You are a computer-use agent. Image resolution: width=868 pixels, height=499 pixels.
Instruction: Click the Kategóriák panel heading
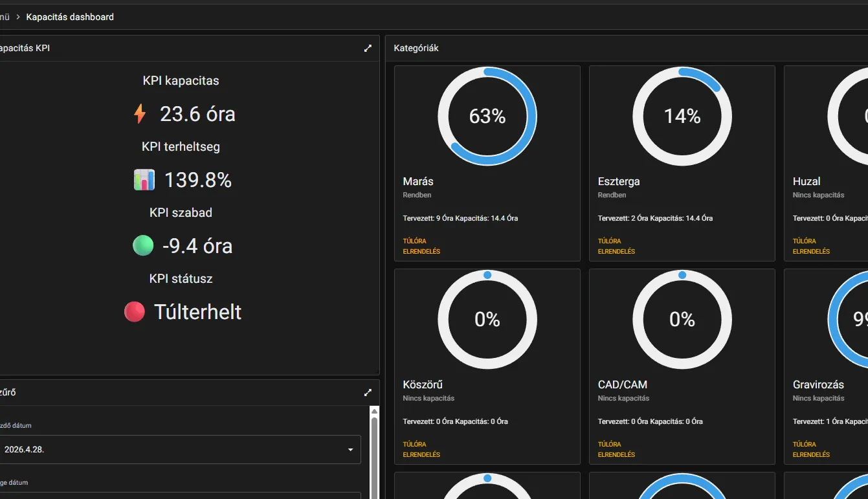416,48
